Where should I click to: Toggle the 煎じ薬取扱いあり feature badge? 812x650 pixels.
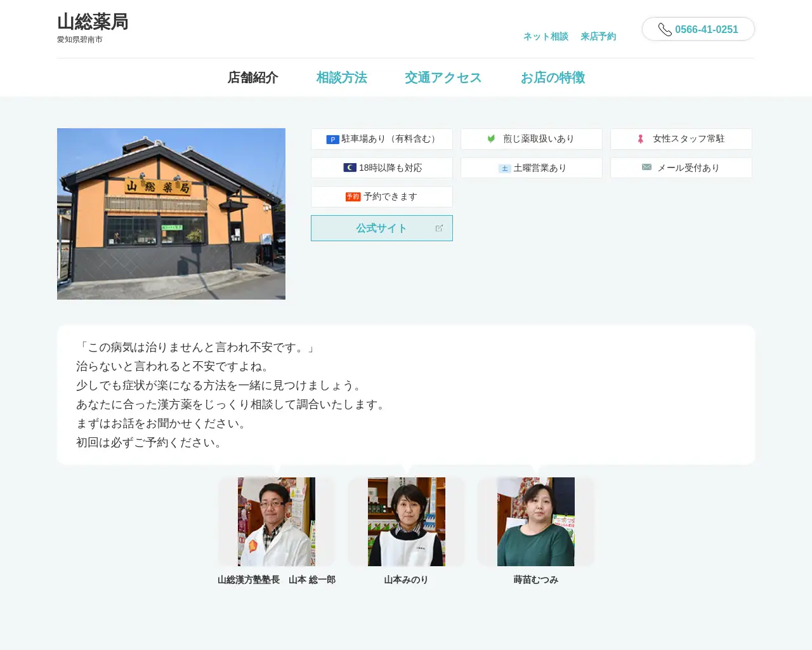[531, 138]
